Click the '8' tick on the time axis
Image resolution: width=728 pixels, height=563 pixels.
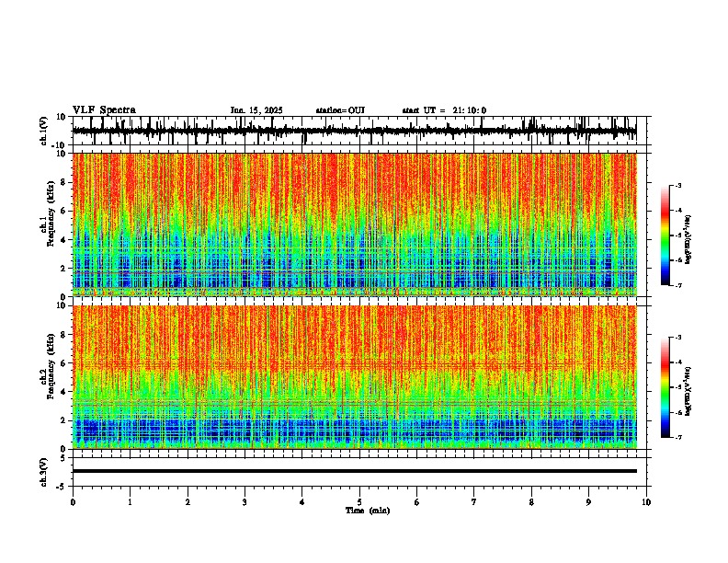(531, 502)
